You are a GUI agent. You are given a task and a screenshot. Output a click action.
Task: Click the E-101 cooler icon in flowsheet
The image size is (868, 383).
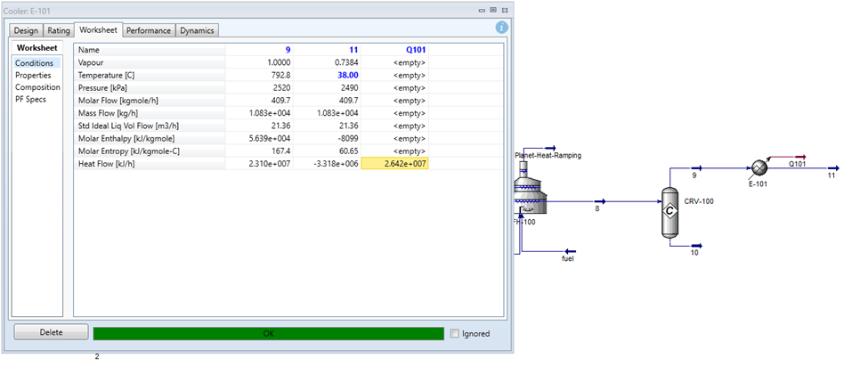tap(758, 167)
